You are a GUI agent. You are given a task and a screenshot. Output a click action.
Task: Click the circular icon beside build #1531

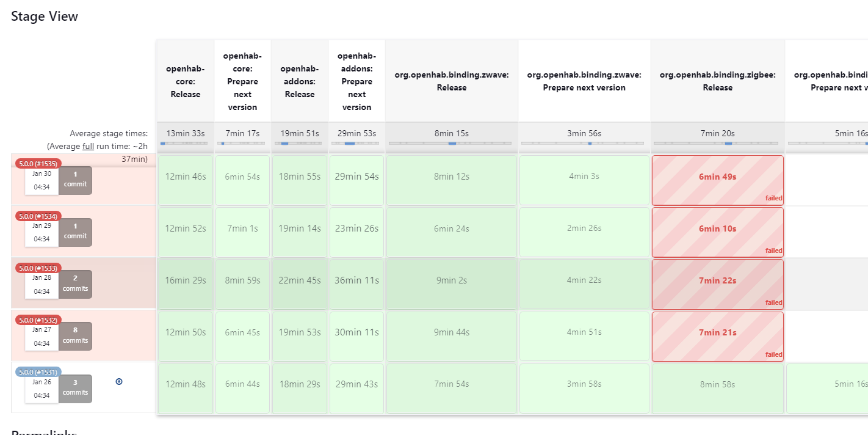tap(119, 381)
